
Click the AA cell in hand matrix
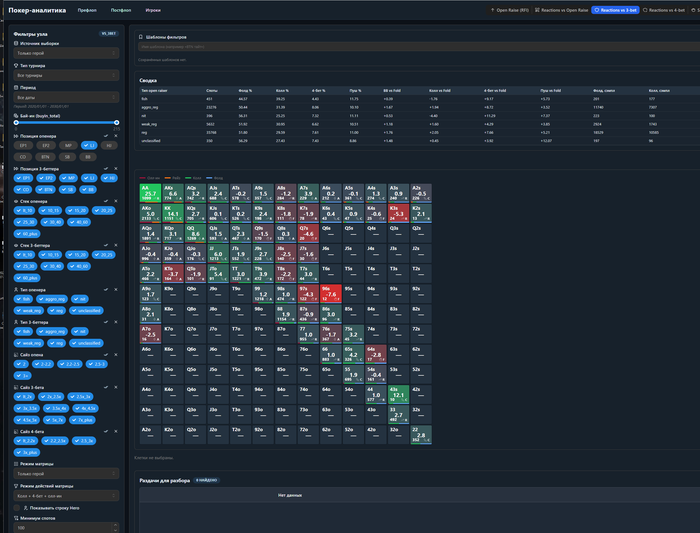pos(150,193)
